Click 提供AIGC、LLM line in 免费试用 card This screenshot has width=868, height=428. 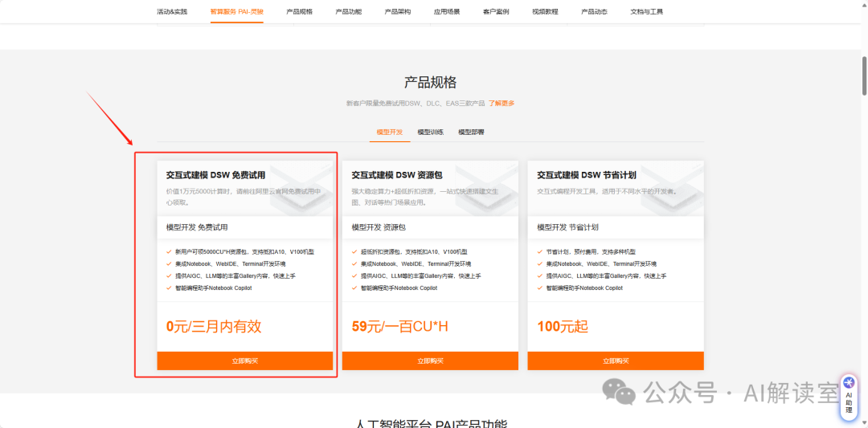pos(235,276)
